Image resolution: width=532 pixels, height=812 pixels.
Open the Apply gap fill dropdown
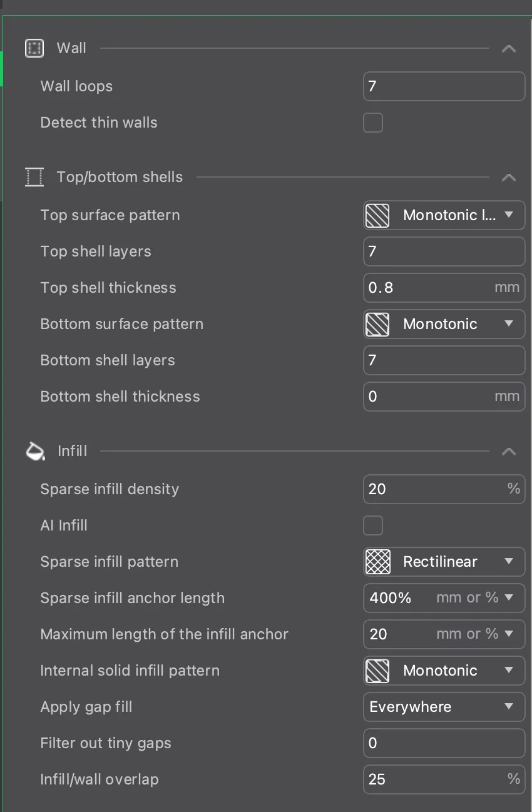pos(509,707)
